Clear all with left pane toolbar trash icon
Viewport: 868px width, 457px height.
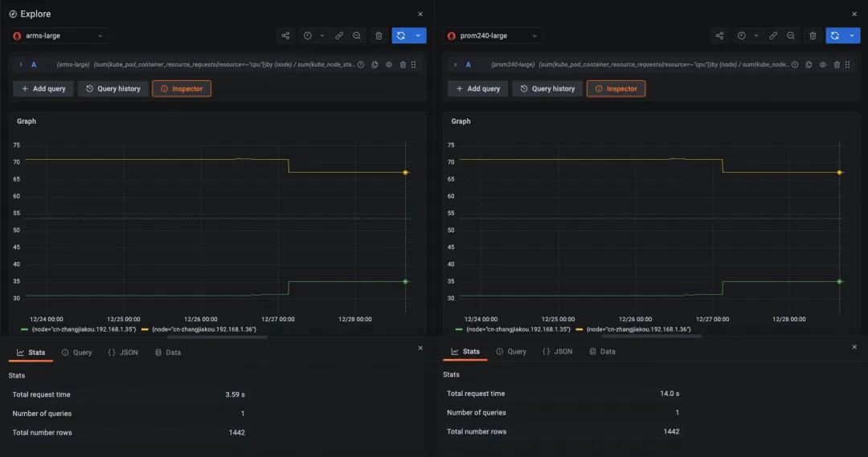click(379, 36)
